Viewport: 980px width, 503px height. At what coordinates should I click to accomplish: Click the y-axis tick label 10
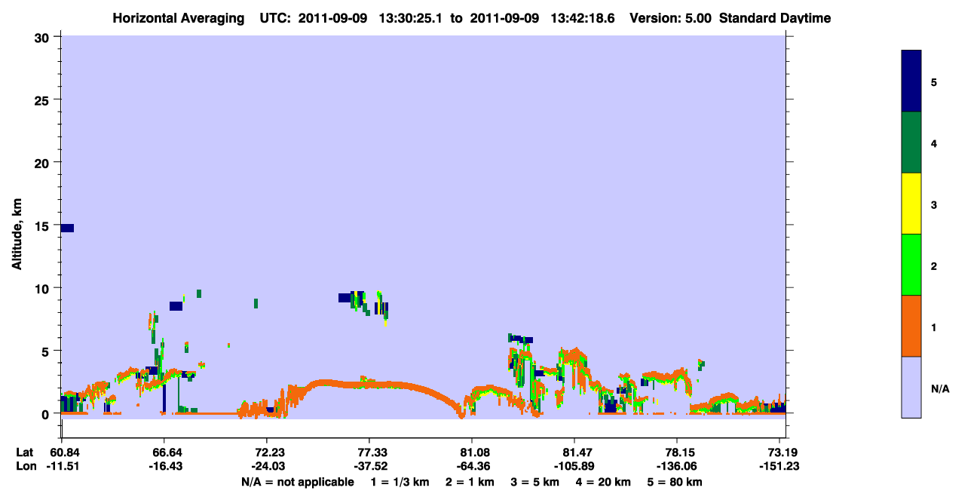pyautogui.click(x=44, y=288)
